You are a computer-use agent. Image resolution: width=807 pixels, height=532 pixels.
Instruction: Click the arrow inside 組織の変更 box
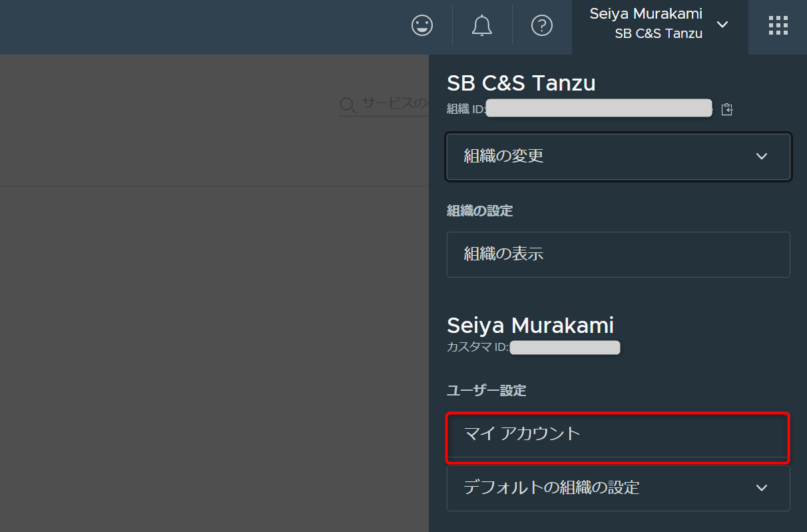coord(762,156)
